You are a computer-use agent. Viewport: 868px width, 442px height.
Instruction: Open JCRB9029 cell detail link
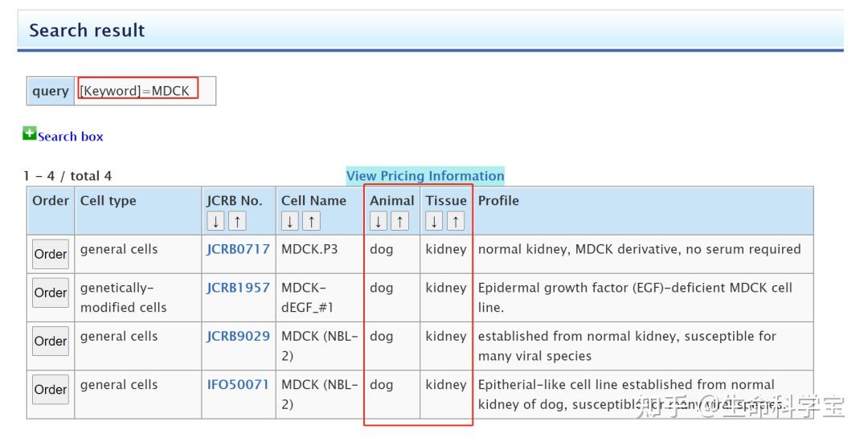click(x=238, y=336)
